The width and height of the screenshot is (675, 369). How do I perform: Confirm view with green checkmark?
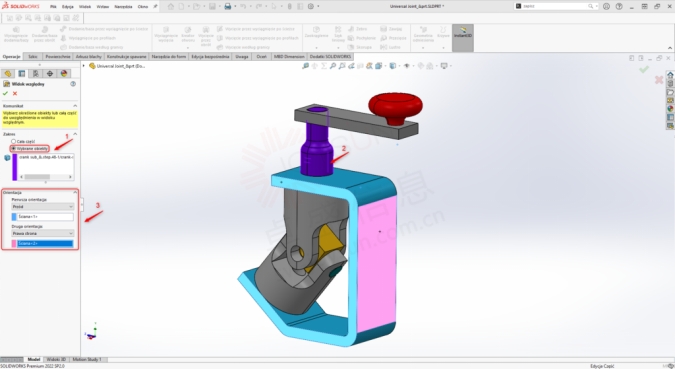5,93
